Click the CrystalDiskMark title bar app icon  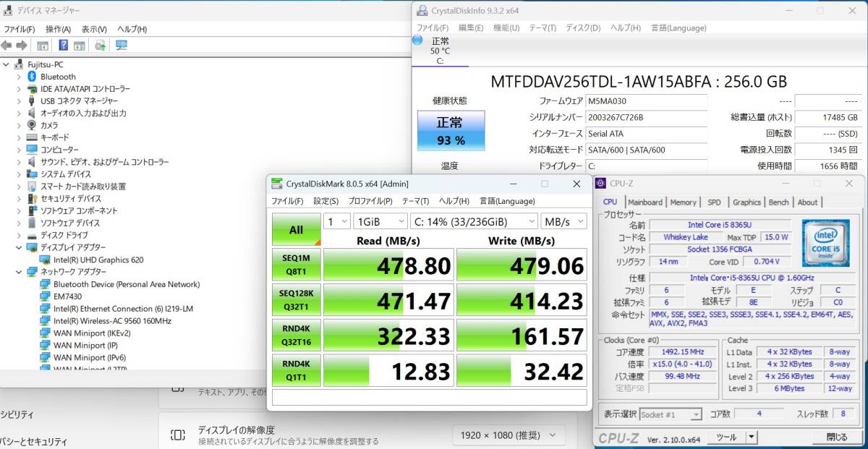(x=277, y=184)
